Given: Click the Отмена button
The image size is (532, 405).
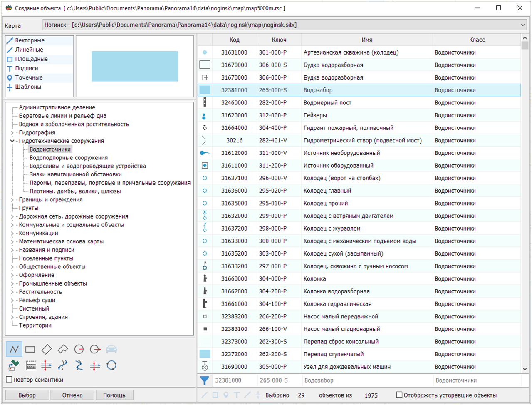Looking at the screenshot, I should pos(72,395).
